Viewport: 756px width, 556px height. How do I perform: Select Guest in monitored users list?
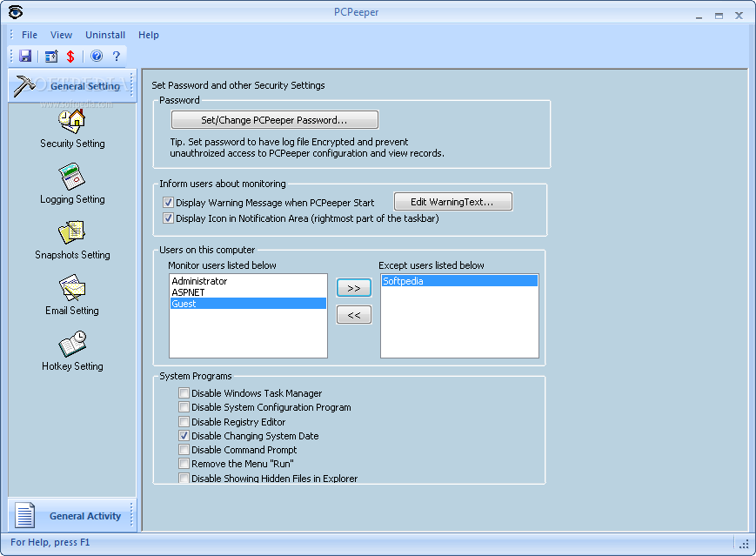(248, 304)
